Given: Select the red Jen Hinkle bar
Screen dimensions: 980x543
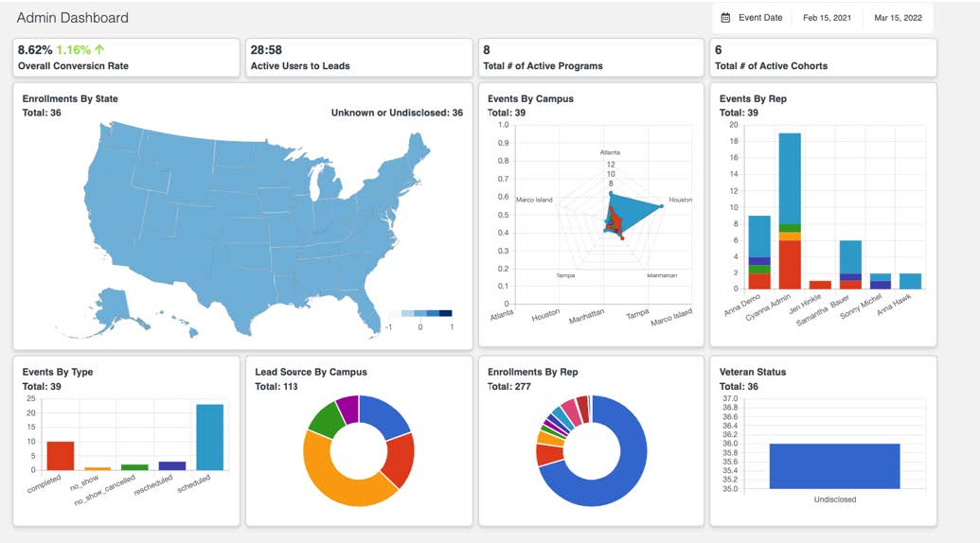Looking at the screenshot, I should tap(820, 285).
